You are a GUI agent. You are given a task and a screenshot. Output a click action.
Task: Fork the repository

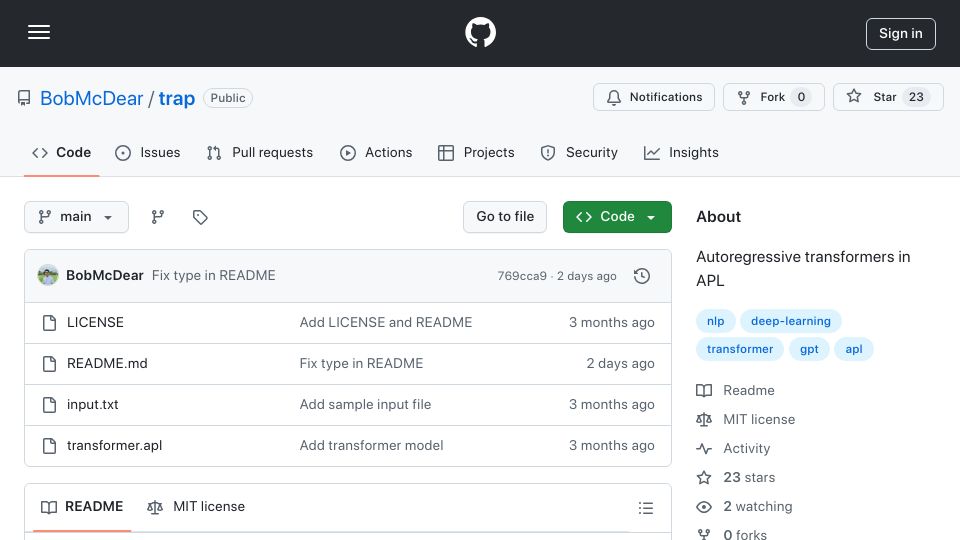773,97
